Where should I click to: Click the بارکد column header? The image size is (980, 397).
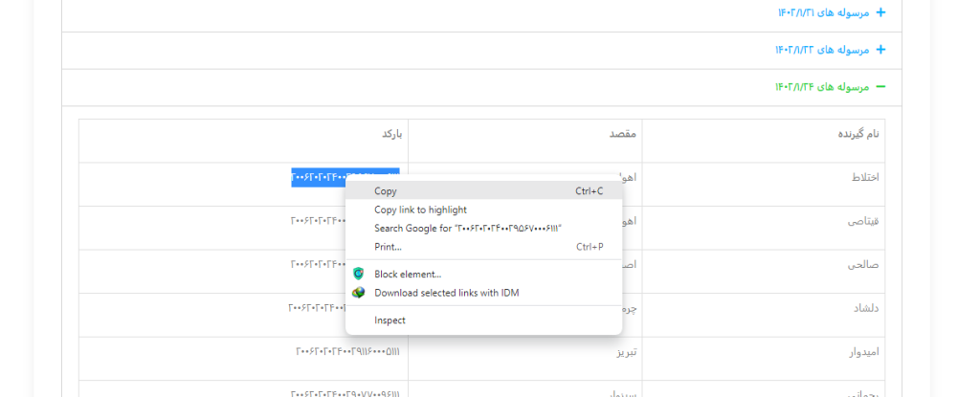click(391, 134)
